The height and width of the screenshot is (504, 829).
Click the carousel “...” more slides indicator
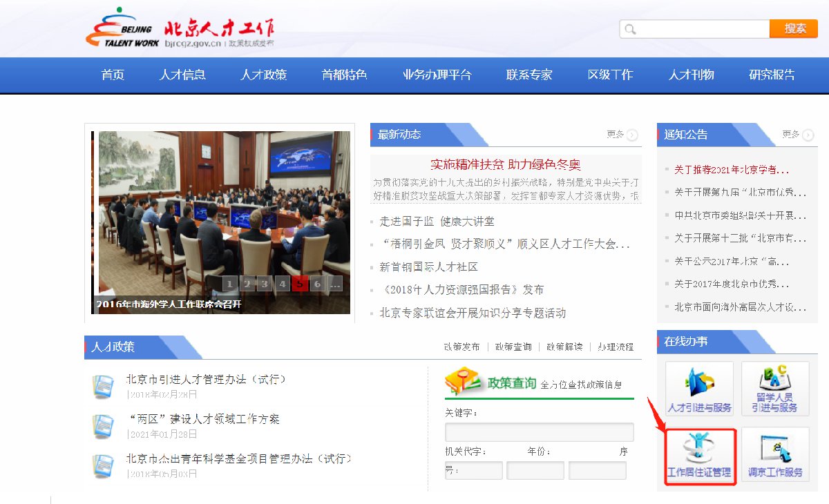tap(335, 284)
